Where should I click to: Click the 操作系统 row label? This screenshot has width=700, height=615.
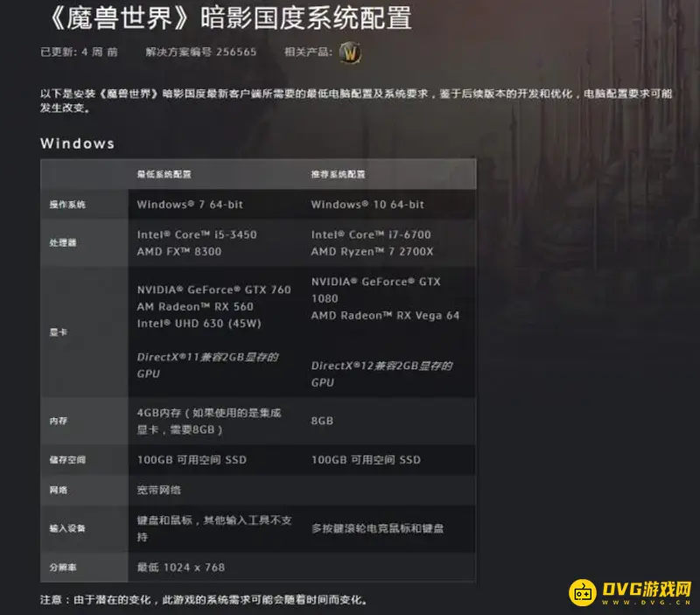pyautogui.click(x=67, y=205)
